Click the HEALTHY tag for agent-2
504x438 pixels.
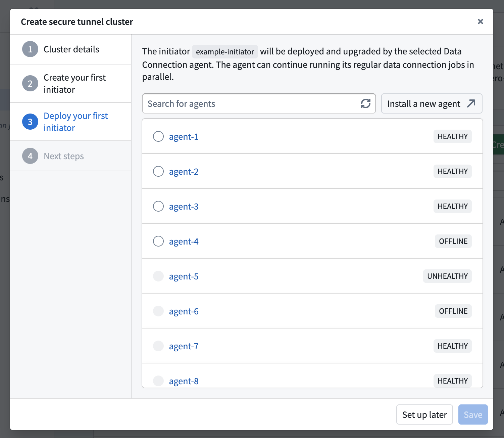pyautogui.click(x=452, y=171)
